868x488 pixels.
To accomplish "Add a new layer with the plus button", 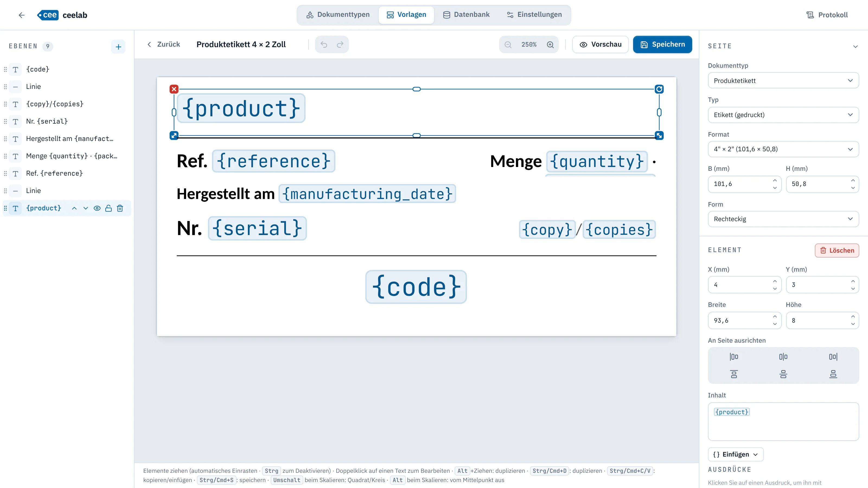I will (118, 46).
